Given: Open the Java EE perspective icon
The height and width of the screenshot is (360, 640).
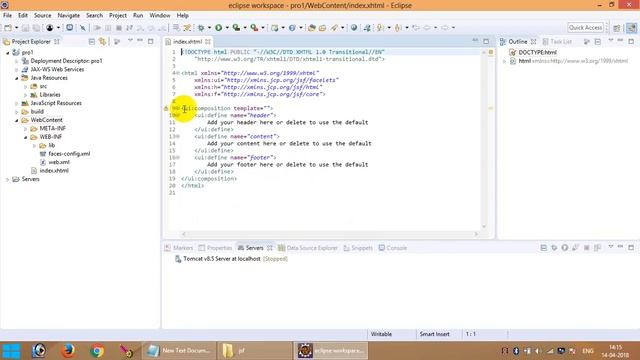Looking at the screenshot, I should pos(631,28).
